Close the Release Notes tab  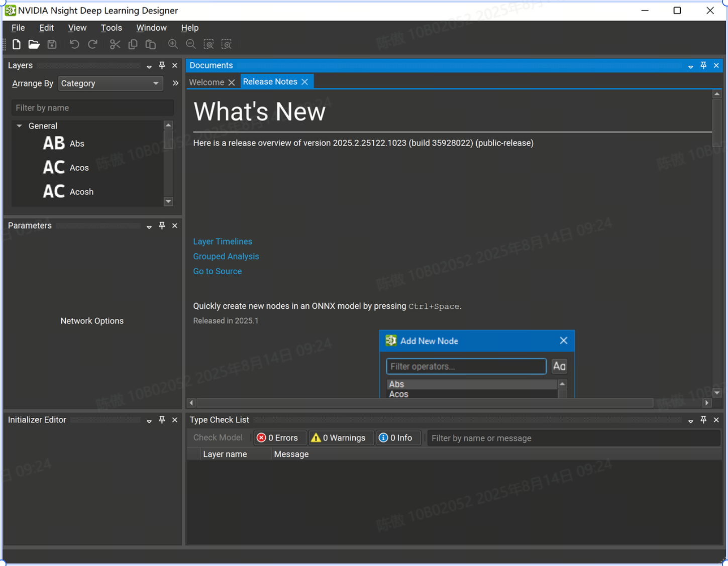pos(304,82)
